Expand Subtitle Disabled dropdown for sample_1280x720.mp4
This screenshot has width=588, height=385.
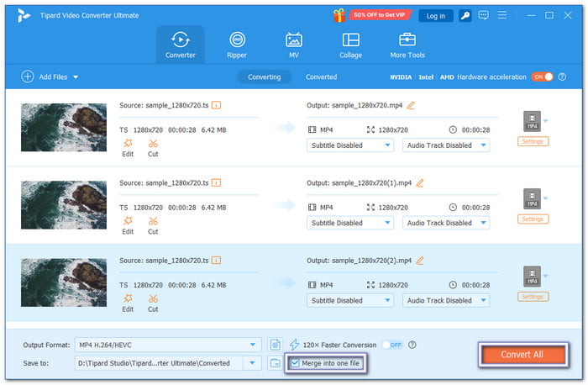350,145
